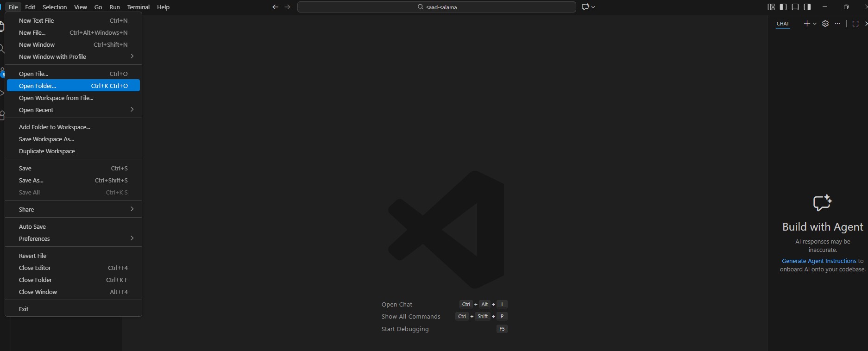Viewport: 868px width, 351px height.
Task: Expand the new chat dropdown chevron
Action: [x=815, y=24]
